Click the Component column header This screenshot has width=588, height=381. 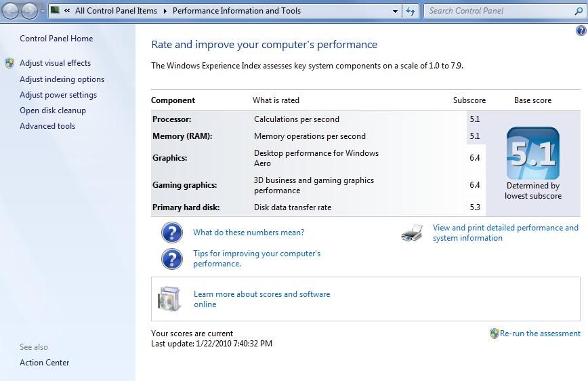click(173, 100)
